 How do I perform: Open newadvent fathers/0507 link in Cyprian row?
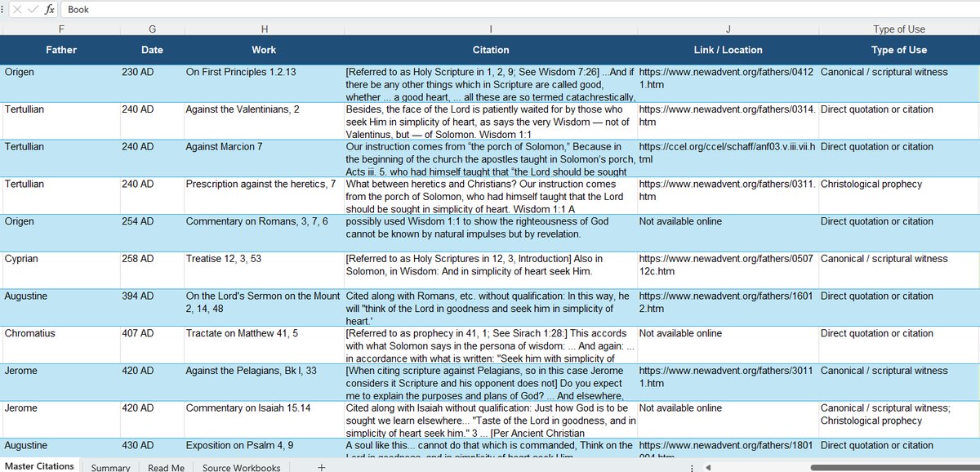727,265
